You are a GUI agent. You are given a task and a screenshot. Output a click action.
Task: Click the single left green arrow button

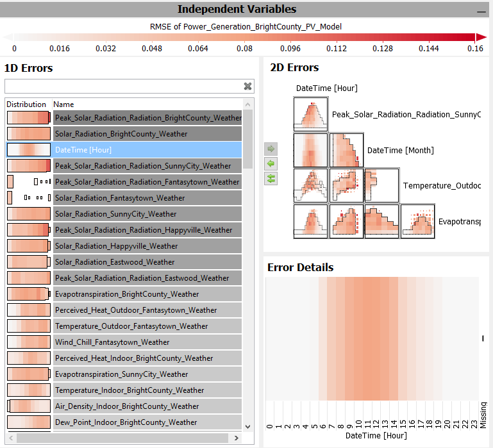271,163
